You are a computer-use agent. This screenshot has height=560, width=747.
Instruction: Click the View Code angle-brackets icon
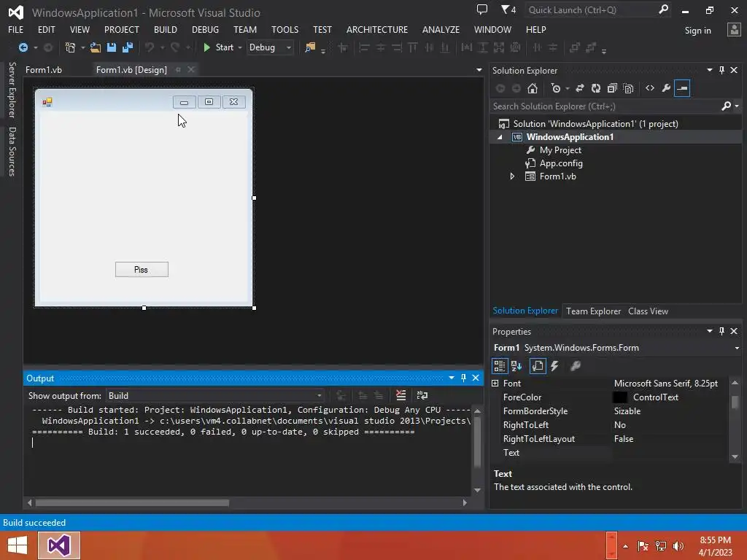point(650,88)
